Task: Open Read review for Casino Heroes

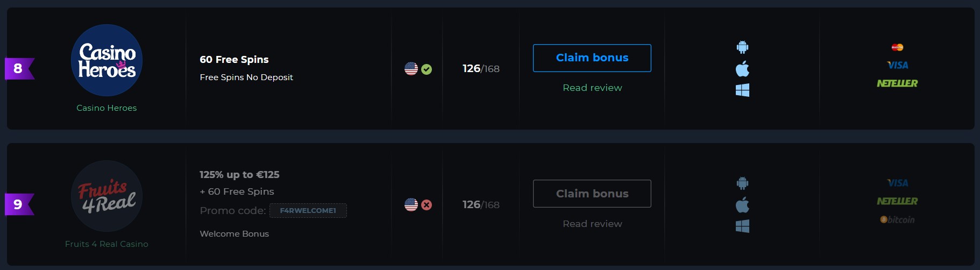Action: pos(592,88)
